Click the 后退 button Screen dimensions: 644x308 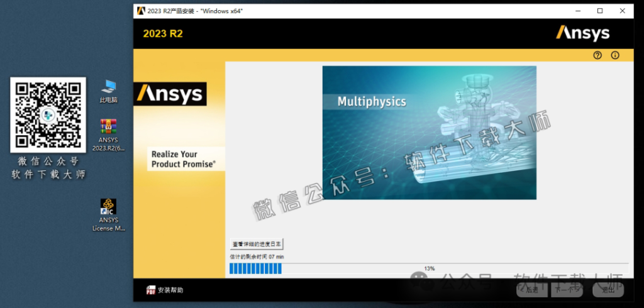(x=532, y=290)
